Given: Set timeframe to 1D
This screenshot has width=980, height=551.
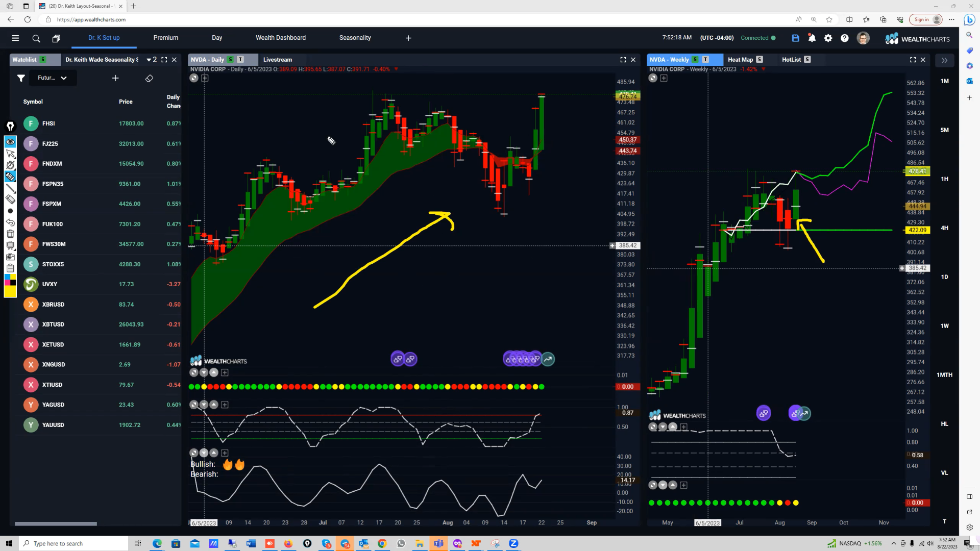Looking at the screenshot, I should click(945, 277).
